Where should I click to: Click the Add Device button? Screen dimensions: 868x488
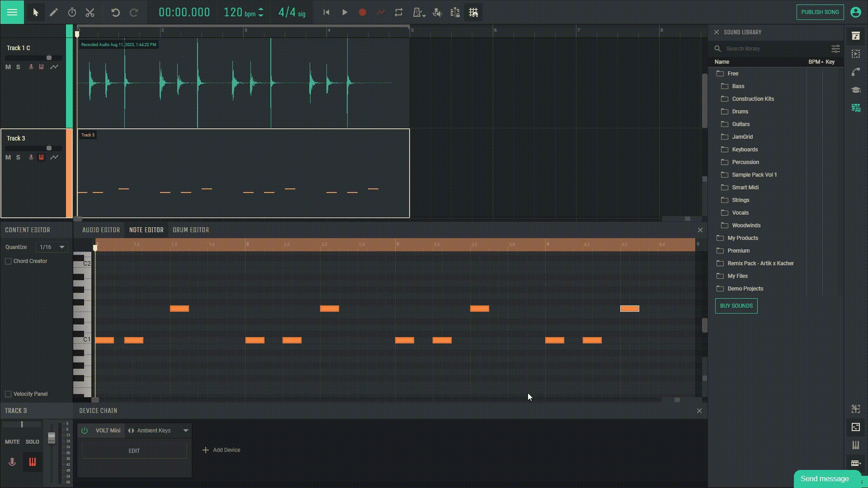coord(221,450)
